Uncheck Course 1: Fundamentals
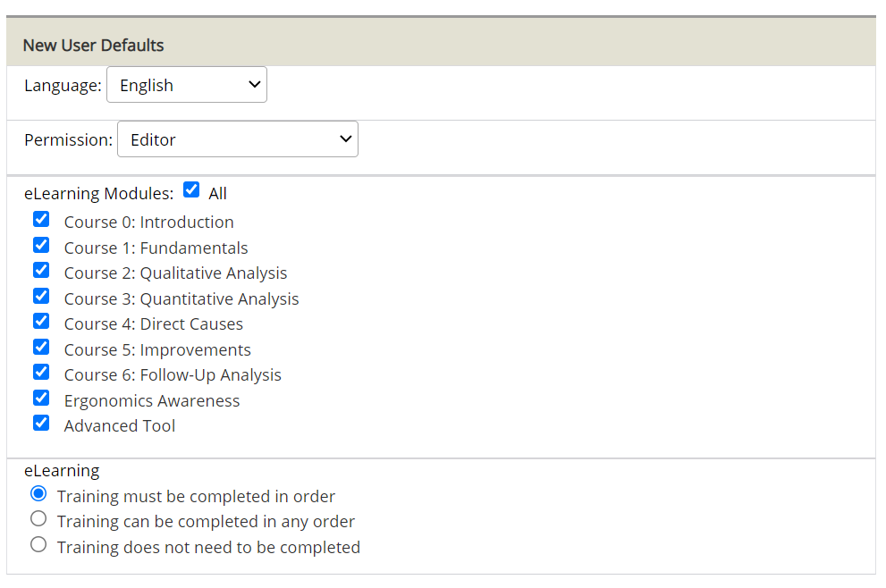The height and width of the screenshot is (588, 886). (x=41, y=245)
